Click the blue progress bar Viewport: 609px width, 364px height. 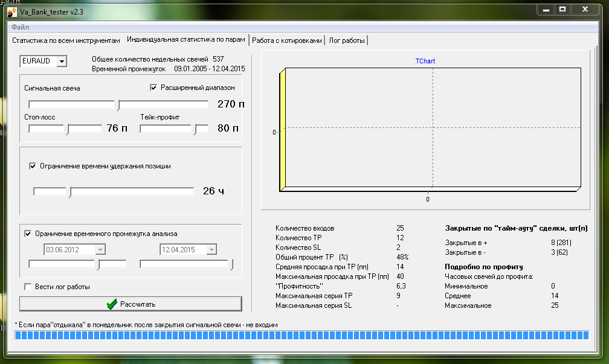pyautogui.click(x=302, y=335)
